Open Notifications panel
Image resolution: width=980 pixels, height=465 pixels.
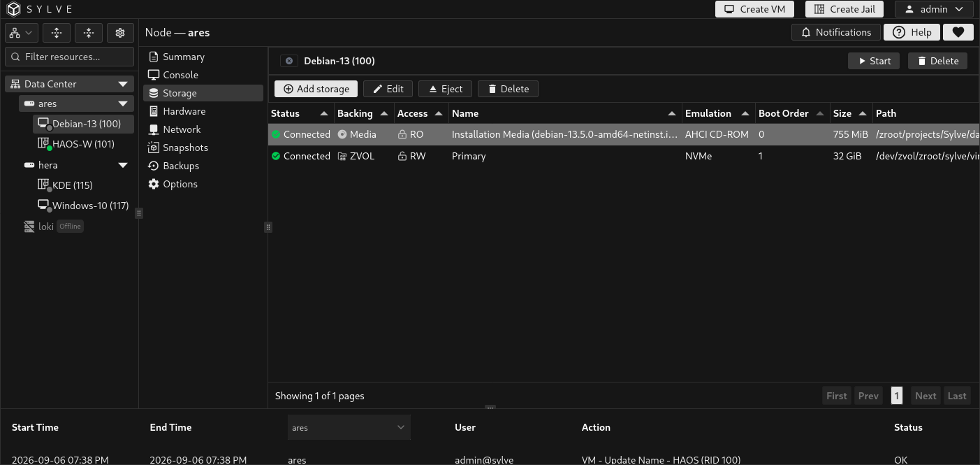coord(836,32)
